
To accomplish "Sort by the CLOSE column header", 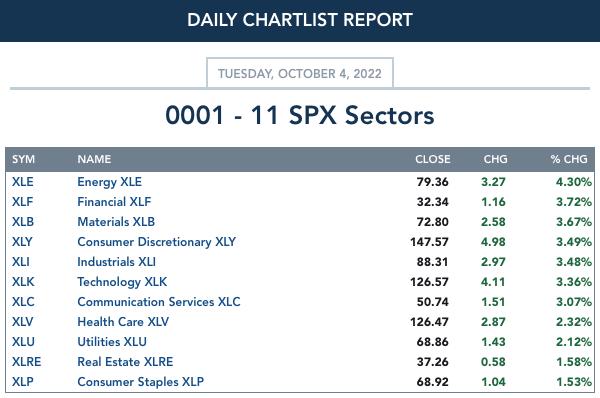I will (433, 159).
